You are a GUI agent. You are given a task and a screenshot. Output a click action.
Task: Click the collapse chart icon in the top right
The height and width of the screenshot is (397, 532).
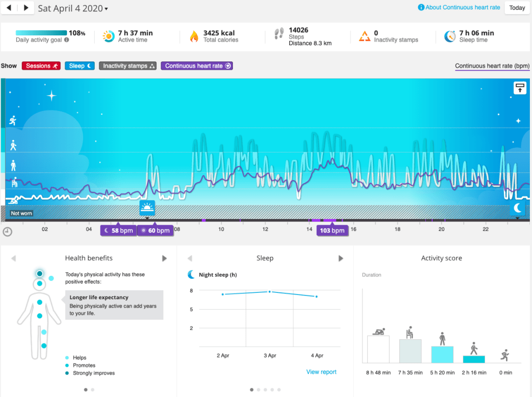[520, 88]
